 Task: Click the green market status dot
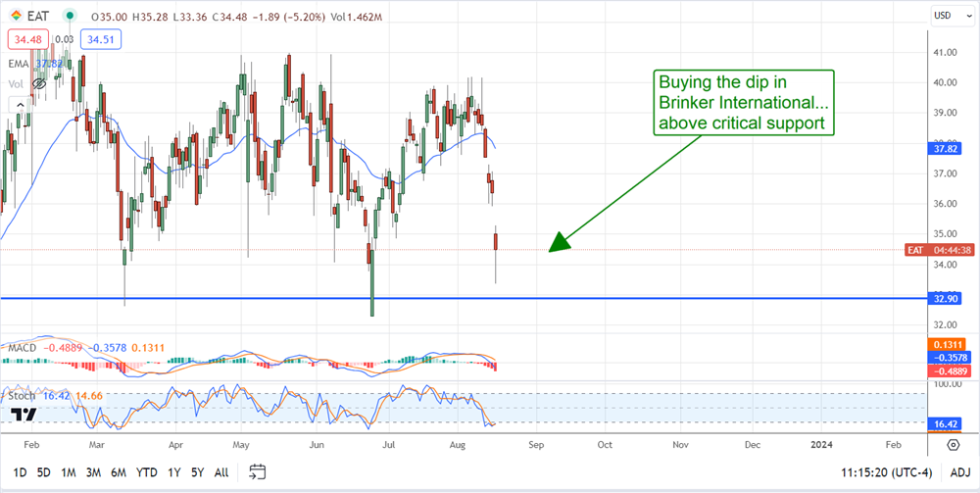[x=71, y=16]
